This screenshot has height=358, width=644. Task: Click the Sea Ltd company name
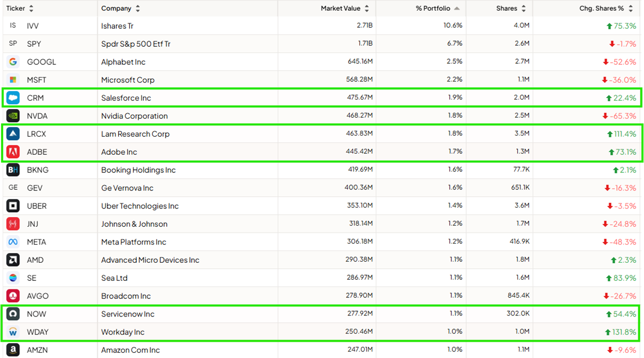pyautogui.click(x=114, y=278)
